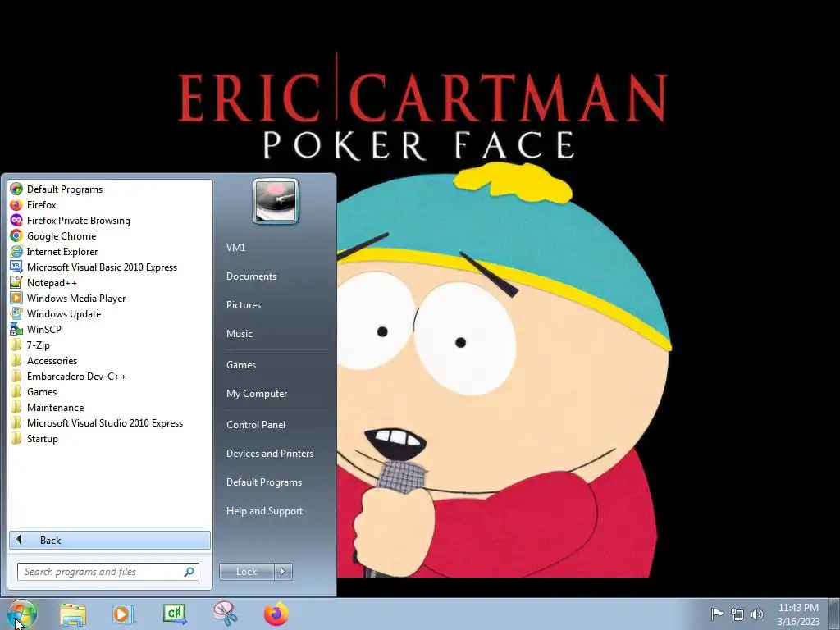Open Default Programs in the programs list
The height and width of the screenshot is (630, 840).
click(x=110, y=189)
